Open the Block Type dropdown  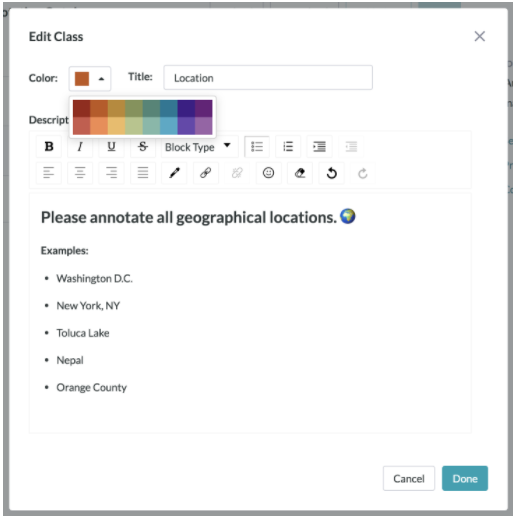point(200,147)
